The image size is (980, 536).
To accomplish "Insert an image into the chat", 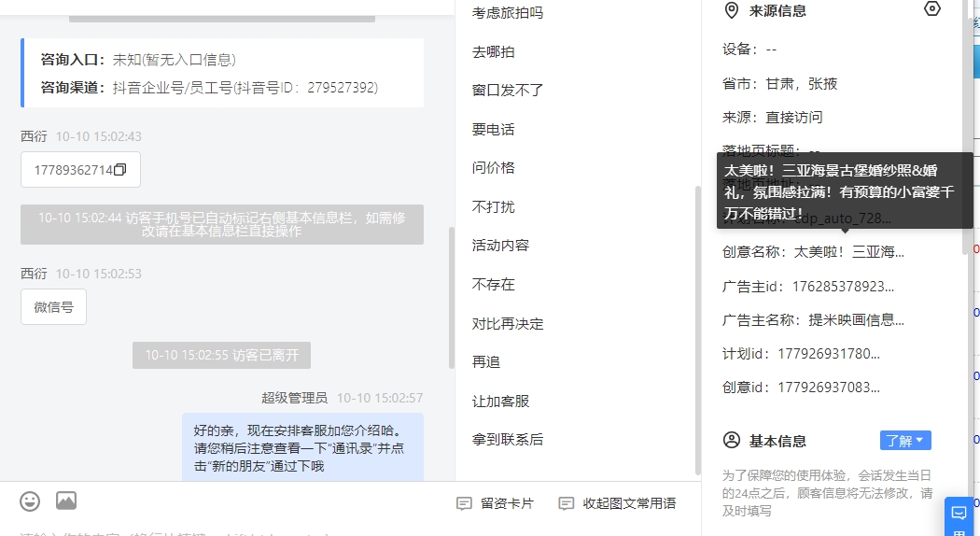I will 66,501.
